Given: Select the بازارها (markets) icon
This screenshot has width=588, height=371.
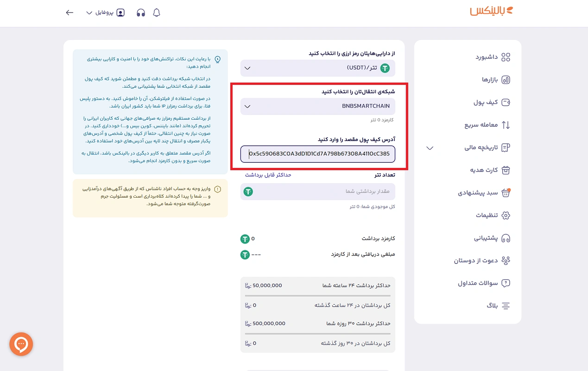Looking at the screenshot, I should 506,80.
